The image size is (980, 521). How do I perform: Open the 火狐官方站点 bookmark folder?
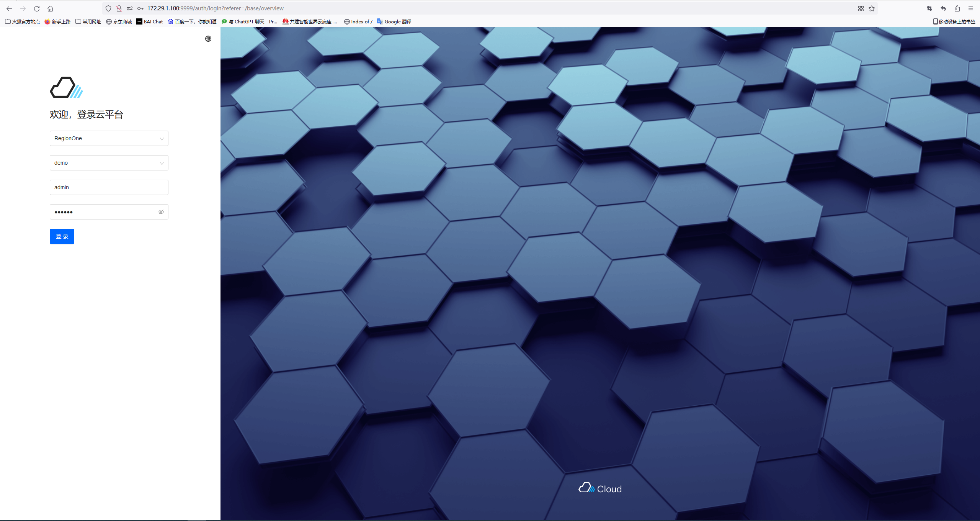pyautogui.click(x=22, y=21)
